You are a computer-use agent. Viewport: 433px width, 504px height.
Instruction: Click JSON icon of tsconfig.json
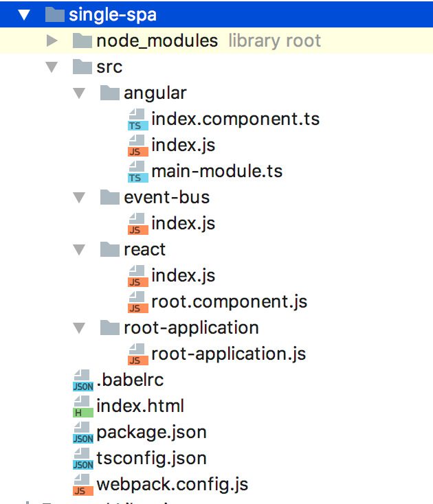pyautogui.click(x=83, y=459)
